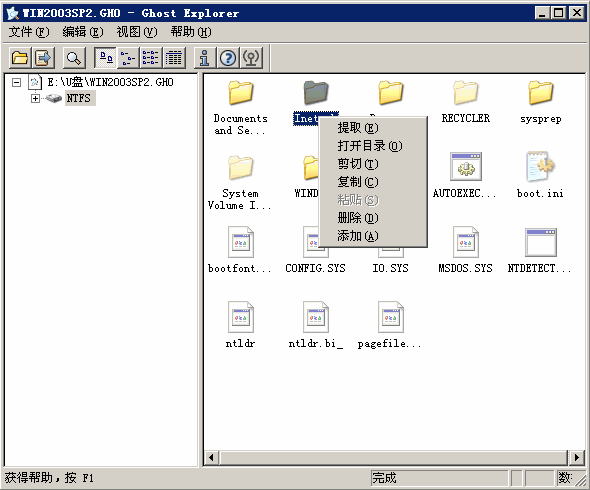Select the highlighted Inet folder icon

316,93
